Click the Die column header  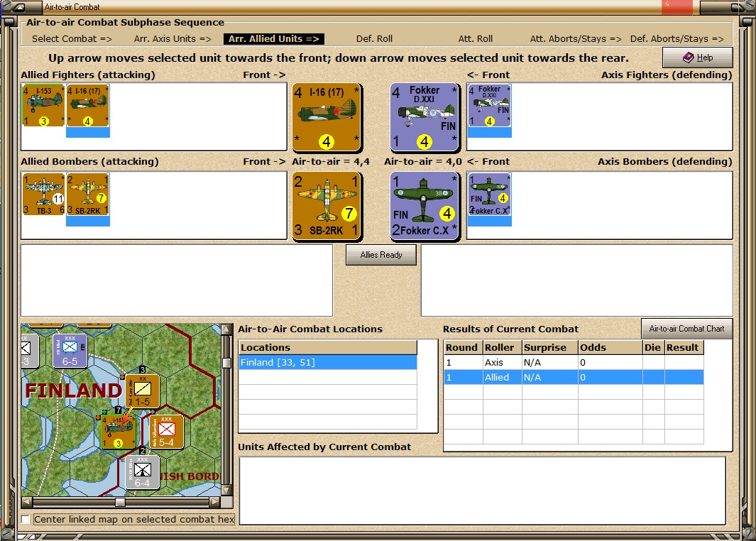653,347
